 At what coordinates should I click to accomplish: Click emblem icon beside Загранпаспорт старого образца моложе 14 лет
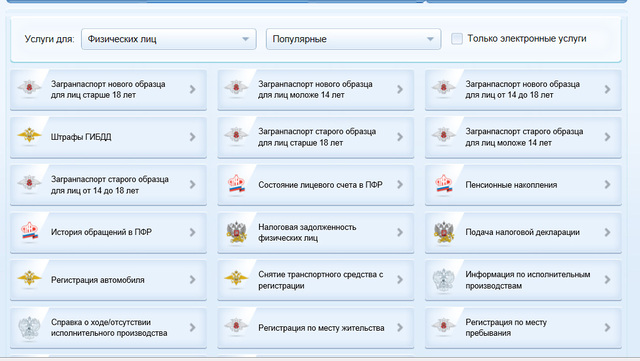(444, 135)
